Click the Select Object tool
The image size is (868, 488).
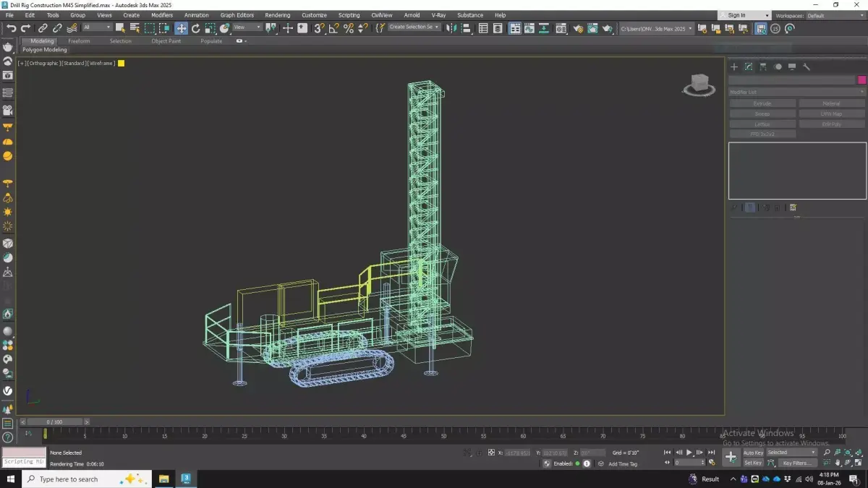(120, 28)
